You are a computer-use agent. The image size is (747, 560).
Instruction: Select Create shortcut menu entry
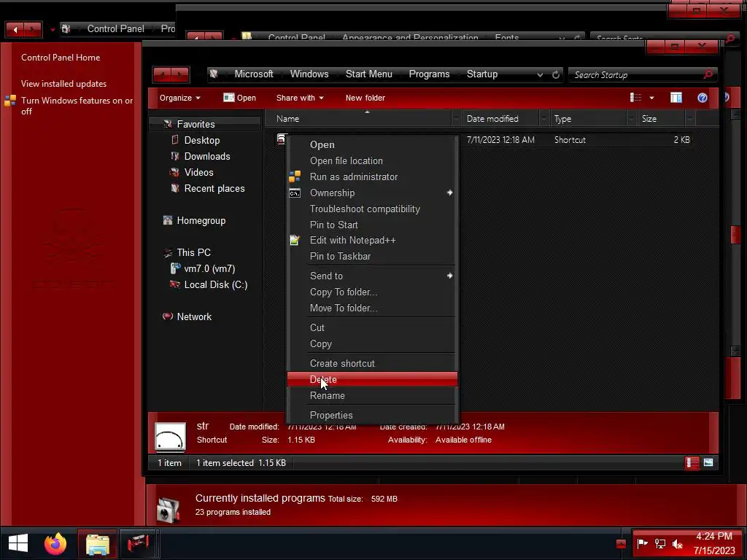point(372,363)
